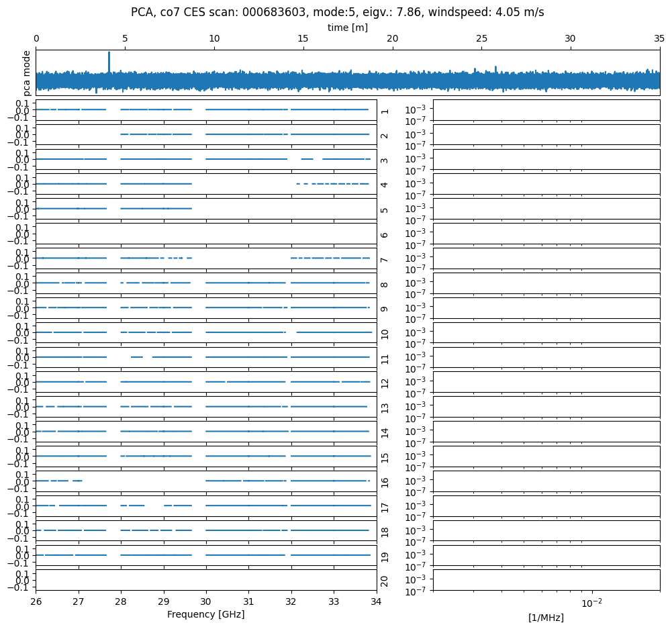Select the empty left panel of row 20

coord(205,580)
